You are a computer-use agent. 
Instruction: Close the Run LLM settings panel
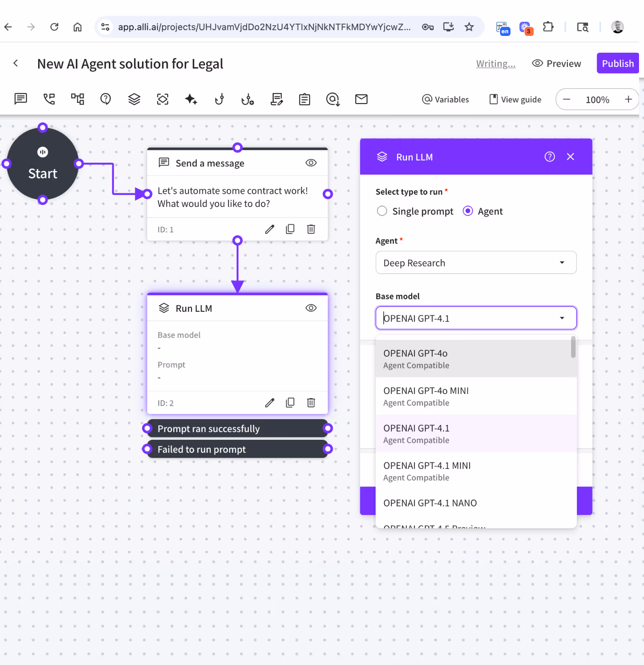click(x=570, y=157)
